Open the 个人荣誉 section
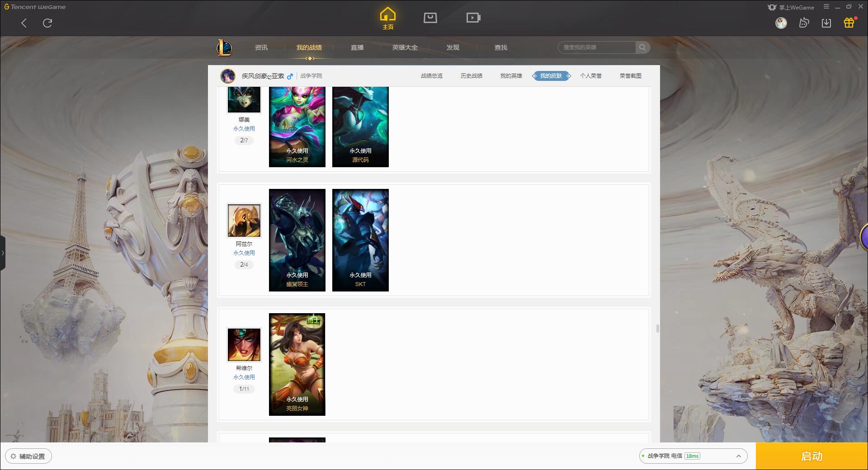Viewport: 868px width, 470px height. click(591, 76)
